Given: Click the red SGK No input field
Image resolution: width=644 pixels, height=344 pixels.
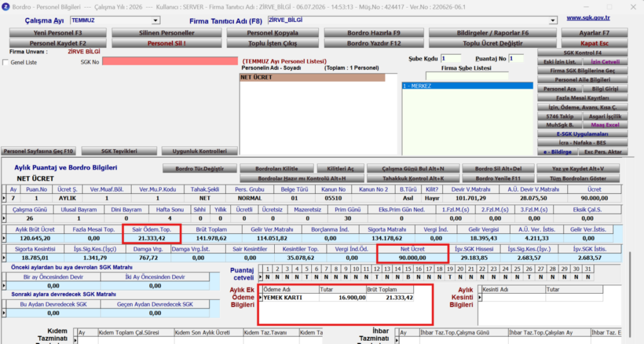Looking at the screenshot, I should tap(170, 61).
